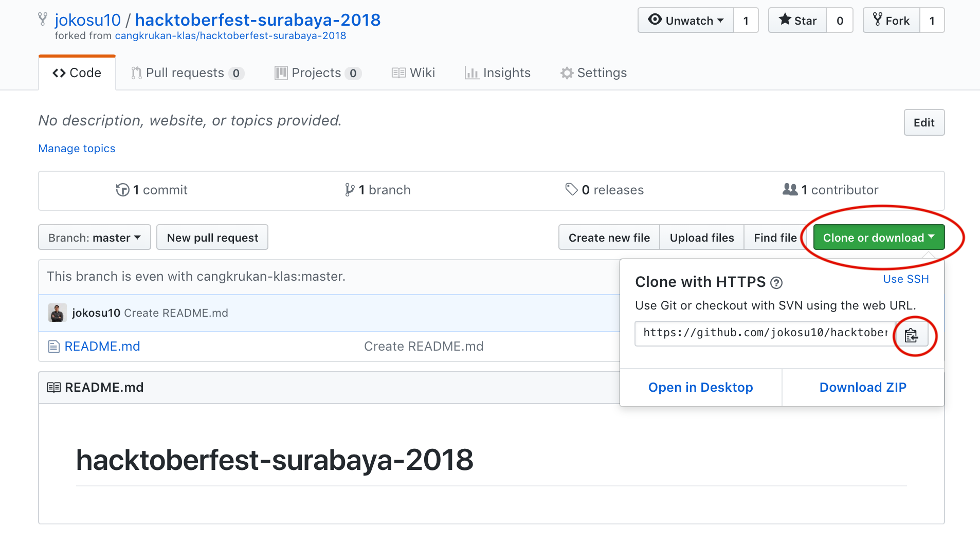Click the fork count 1

[x=932, y=21]
